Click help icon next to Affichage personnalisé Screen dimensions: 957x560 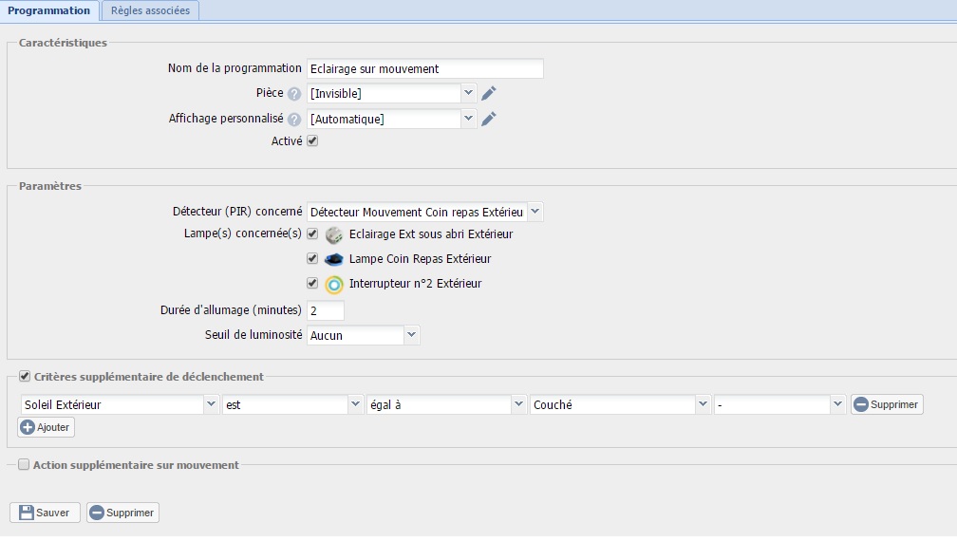294,120
